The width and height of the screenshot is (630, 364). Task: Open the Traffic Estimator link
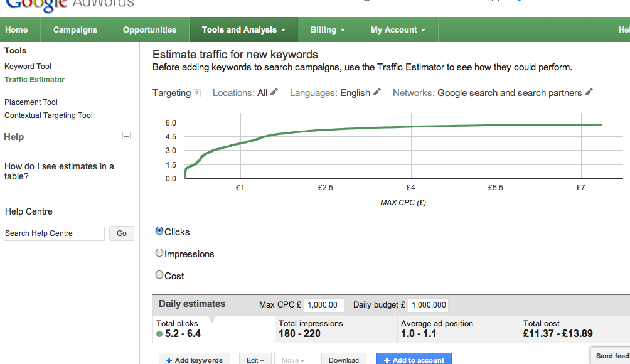(35, 80)
